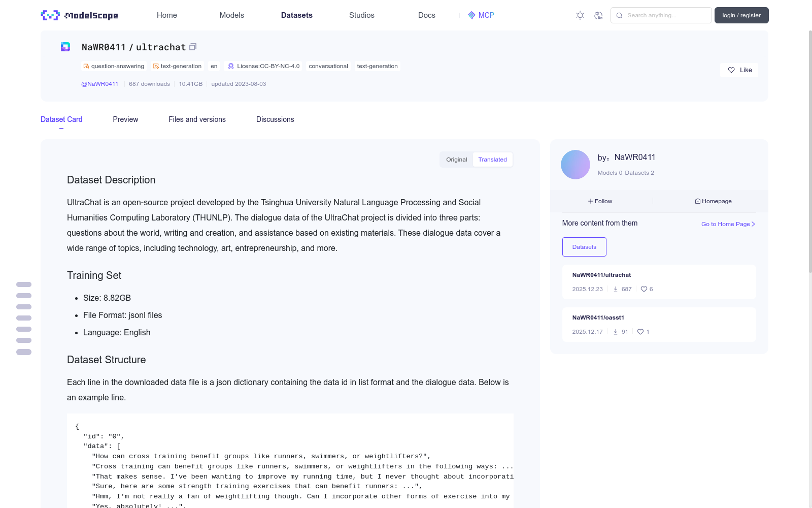Click the plus icon beside Follow
This screenshot has height=508, width=812.
pos(591,201)
